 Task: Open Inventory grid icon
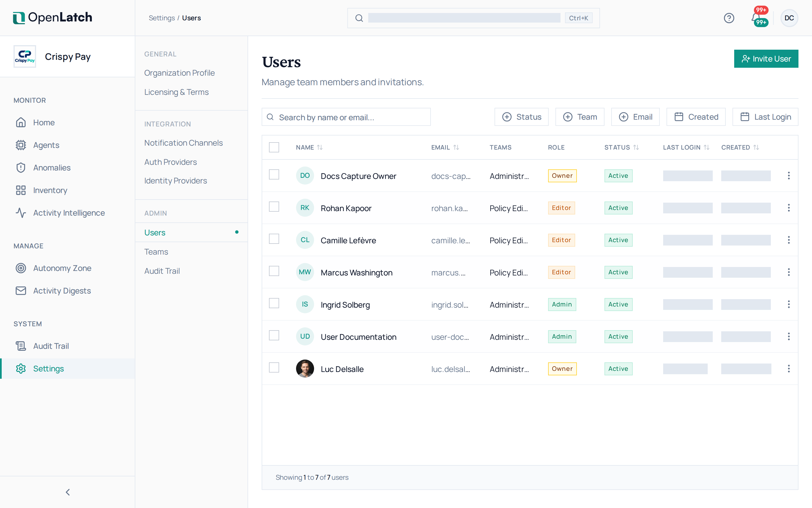click(x=21, y=190)
